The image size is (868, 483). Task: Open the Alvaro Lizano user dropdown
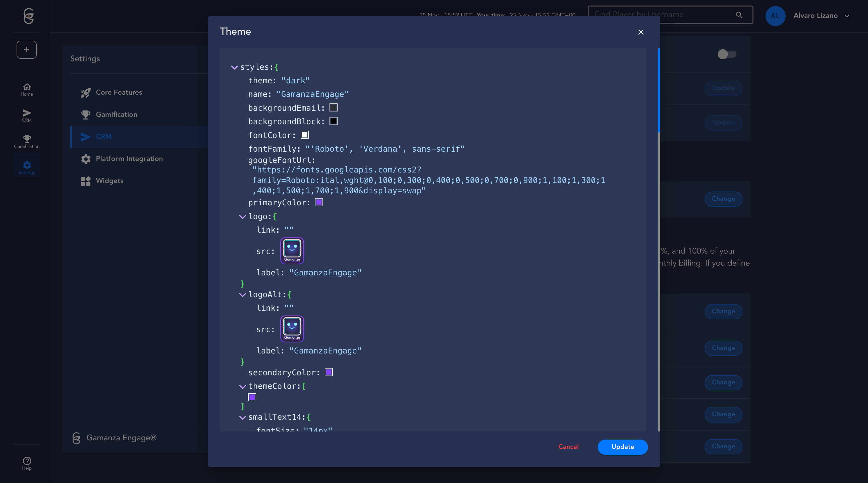click(x=821, y=16)
